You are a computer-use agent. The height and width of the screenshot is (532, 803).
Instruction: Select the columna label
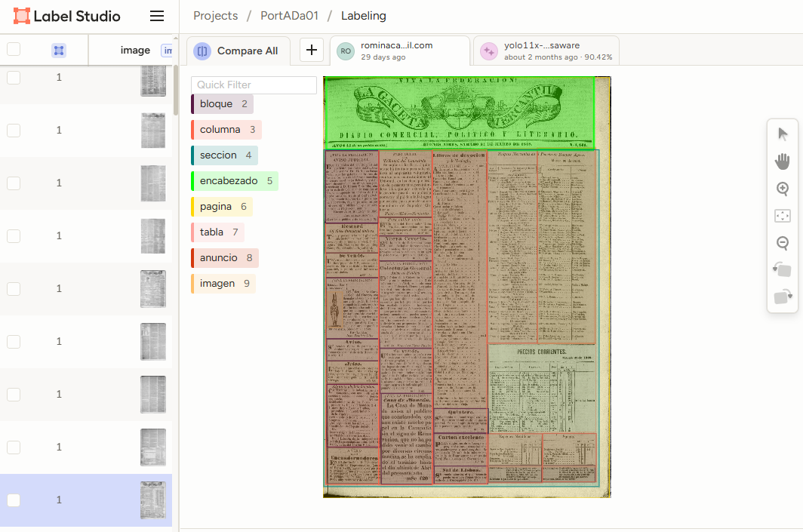click(226, 130)
